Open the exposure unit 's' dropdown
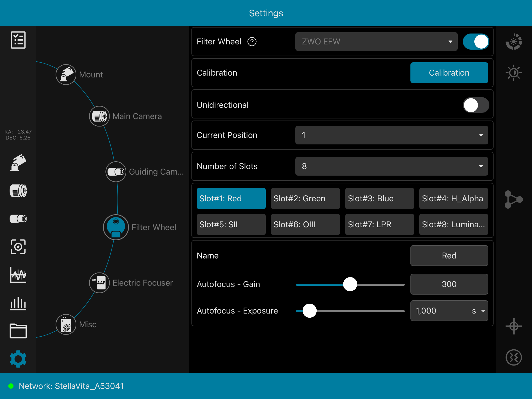This screenshot has height=399, width=532. tap(478, 311)
